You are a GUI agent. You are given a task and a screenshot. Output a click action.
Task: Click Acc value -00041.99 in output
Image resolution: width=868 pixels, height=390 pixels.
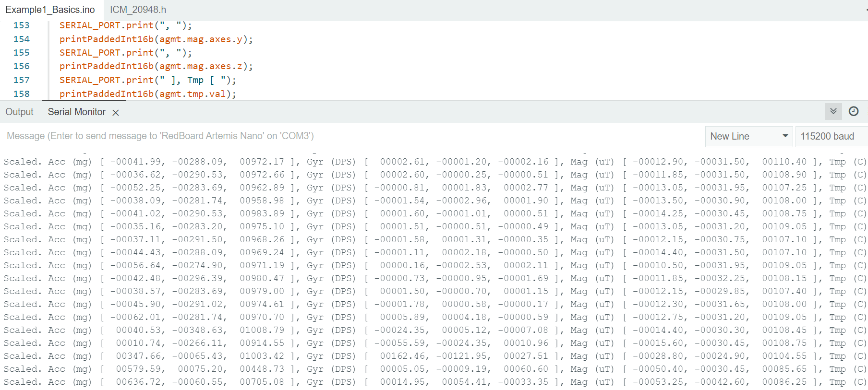pyautogui.click(x=135, y=162)
